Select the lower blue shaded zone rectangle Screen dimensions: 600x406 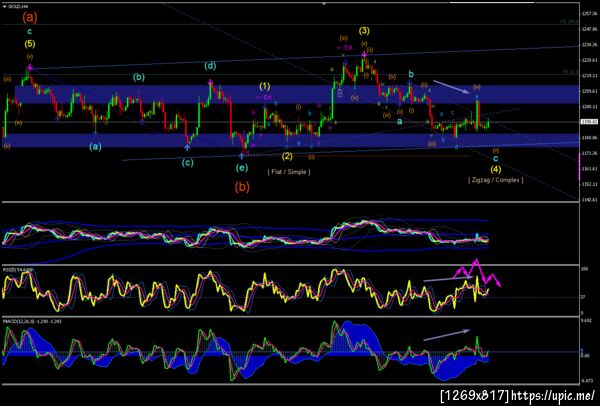point(291,140)
